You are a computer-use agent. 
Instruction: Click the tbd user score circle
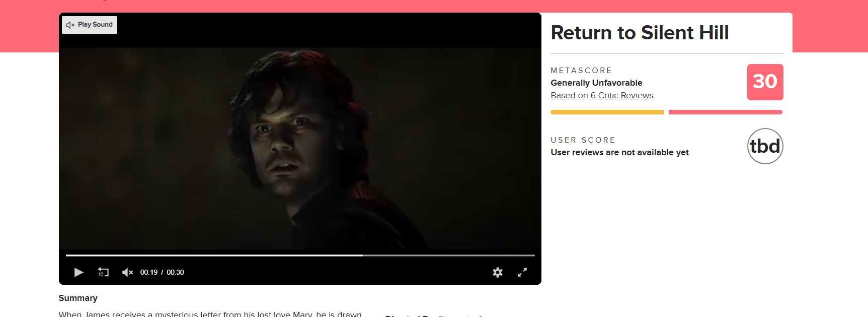tap(765, 146)
